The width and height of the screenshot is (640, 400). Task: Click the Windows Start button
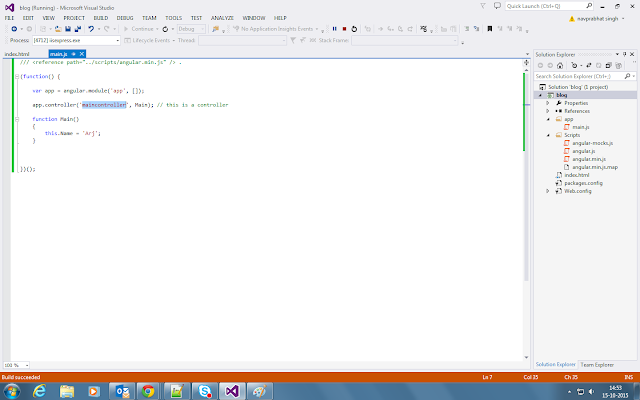12,391
